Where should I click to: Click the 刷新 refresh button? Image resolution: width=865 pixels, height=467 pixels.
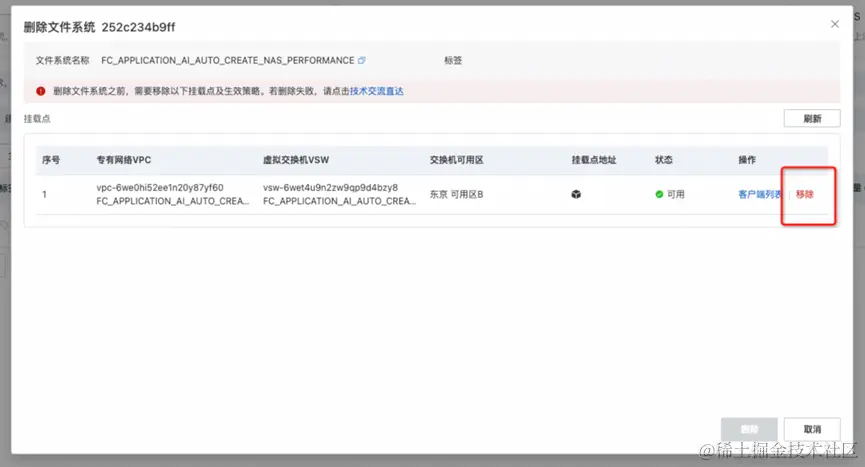(812, 119)
